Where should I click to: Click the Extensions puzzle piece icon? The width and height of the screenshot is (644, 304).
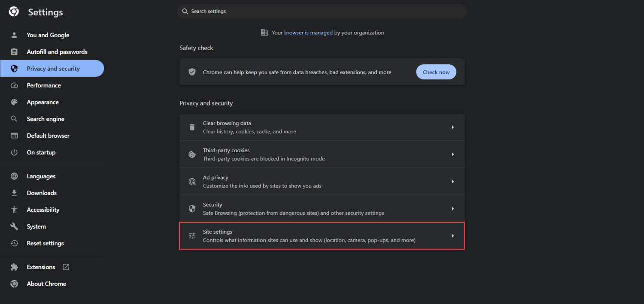pos(14,267)
